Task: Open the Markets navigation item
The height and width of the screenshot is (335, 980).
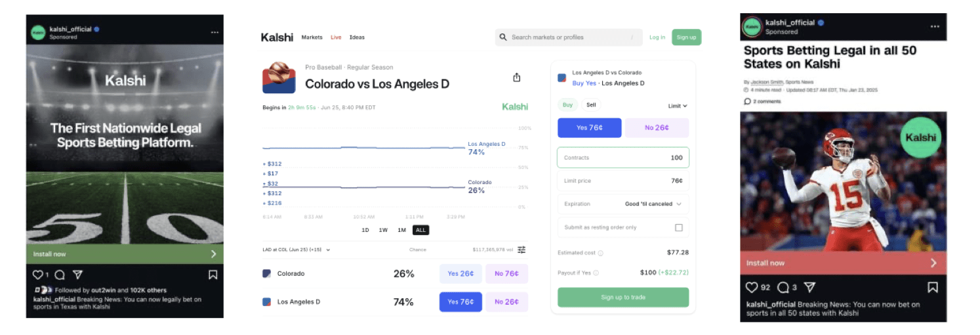Action: [x=312, y=37]
